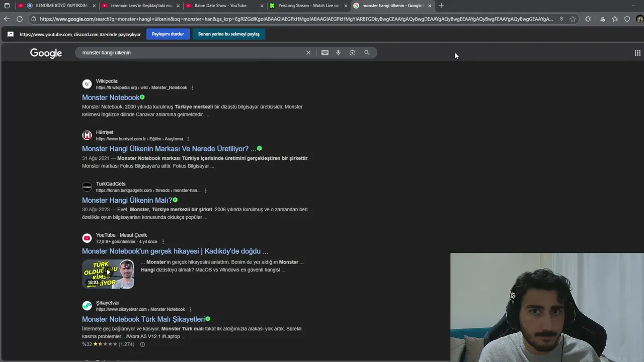Open more options for Wikipedia result
The image size is (644, 362).
pyautogui.click(x=192, y=87)
